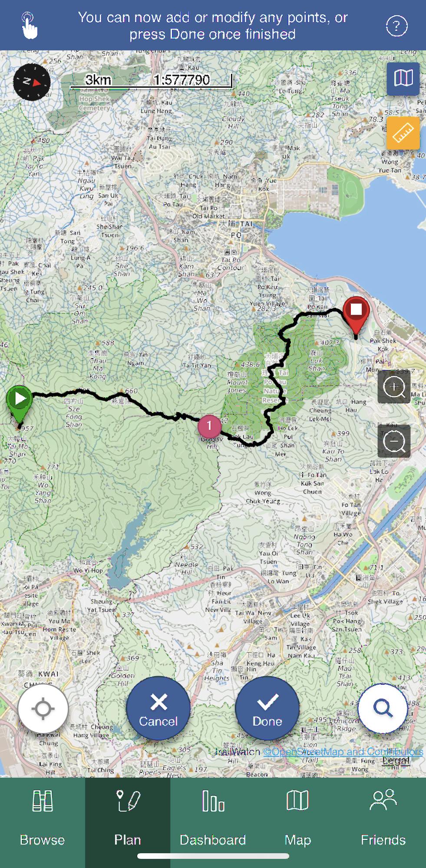Zoom out with the minus magnifier
The height and width of the screenshot is (868, 426).
pyautogui.click(x=394, y=441)
